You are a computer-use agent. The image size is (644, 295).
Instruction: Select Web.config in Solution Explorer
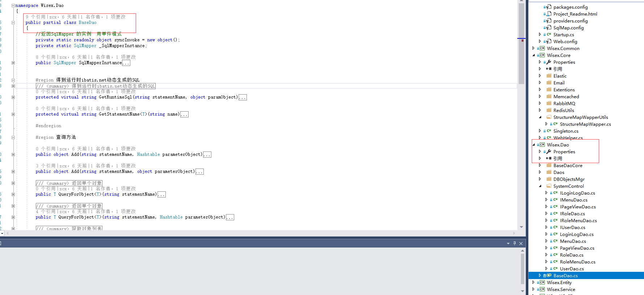tap(565, 41)
